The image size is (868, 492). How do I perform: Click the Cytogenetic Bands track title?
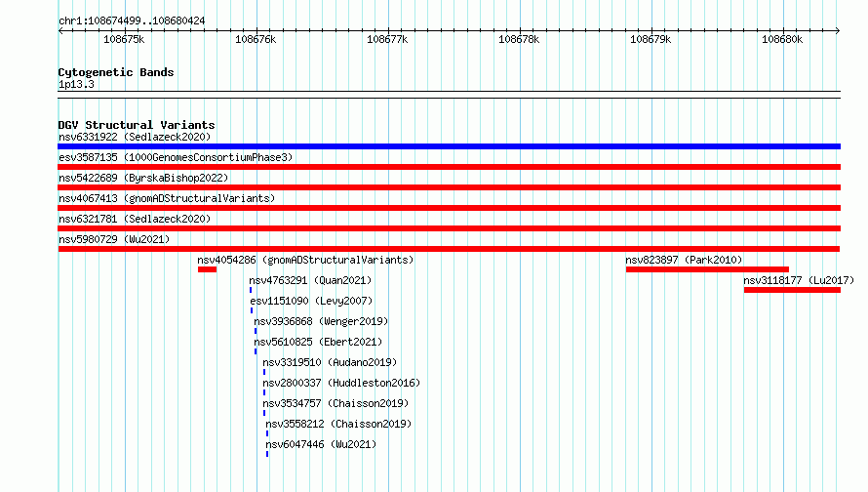pos(116,72)
